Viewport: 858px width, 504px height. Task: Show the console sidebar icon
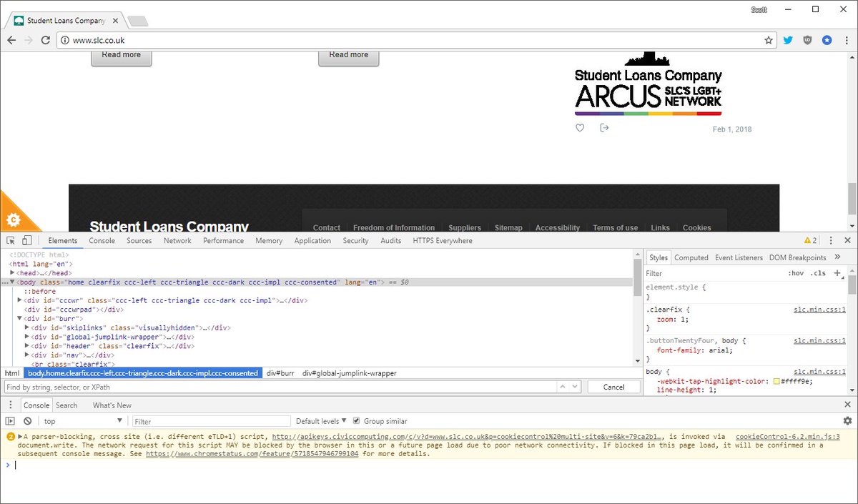[10, 421]
